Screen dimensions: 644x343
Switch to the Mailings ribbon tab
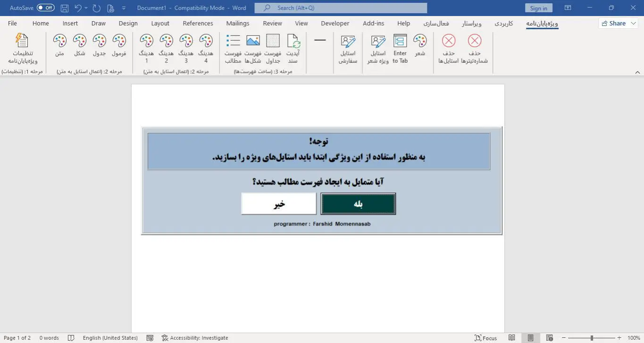coord(237,23)
